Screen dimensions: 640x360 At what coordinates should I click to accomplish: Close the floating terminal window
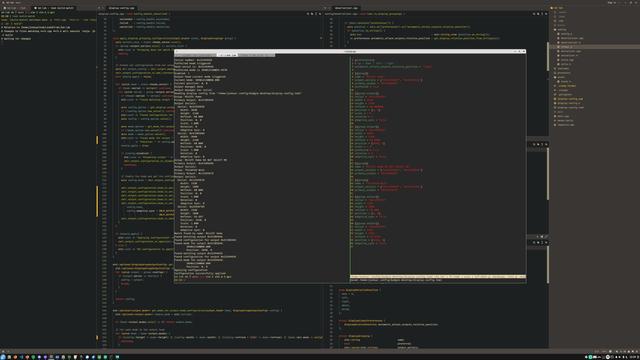(524, 51)
